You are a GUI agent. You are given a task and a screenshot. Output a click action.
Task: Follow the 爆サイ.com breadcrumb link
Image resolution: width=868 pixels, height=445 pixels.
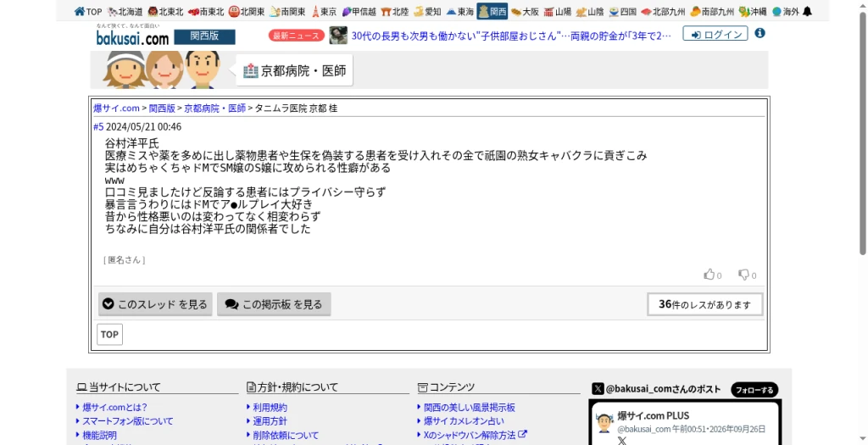point(116,108)
